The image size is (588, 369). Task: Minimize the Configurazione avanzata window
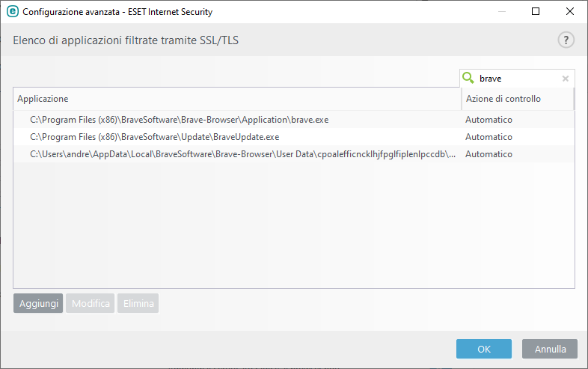pyautogui.click(x=502, y=12)
